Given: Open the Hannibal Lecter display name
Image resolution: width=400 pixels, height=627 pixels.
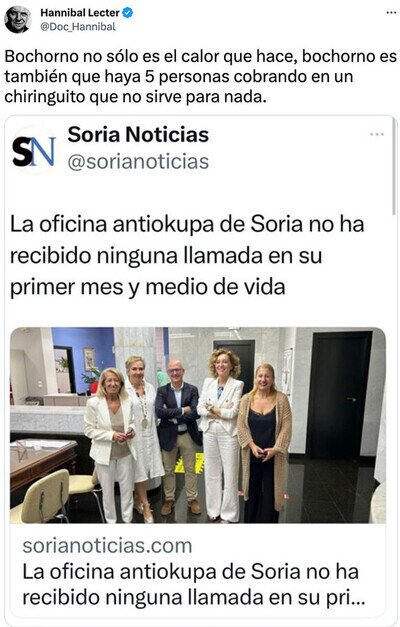Looking at the screenshot, I should 80,13.
